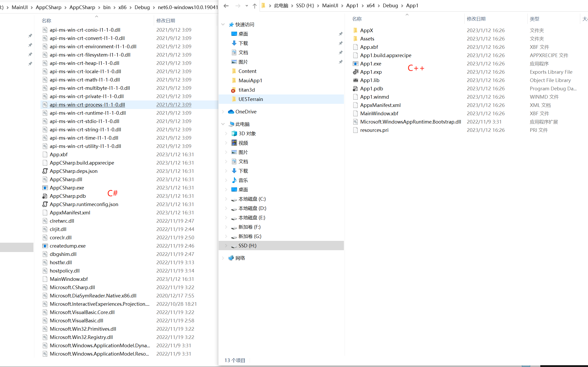Select AppCSharp.runtimeconfig.json file
This screenshot has height=367, width=588.
pos(84,204)
